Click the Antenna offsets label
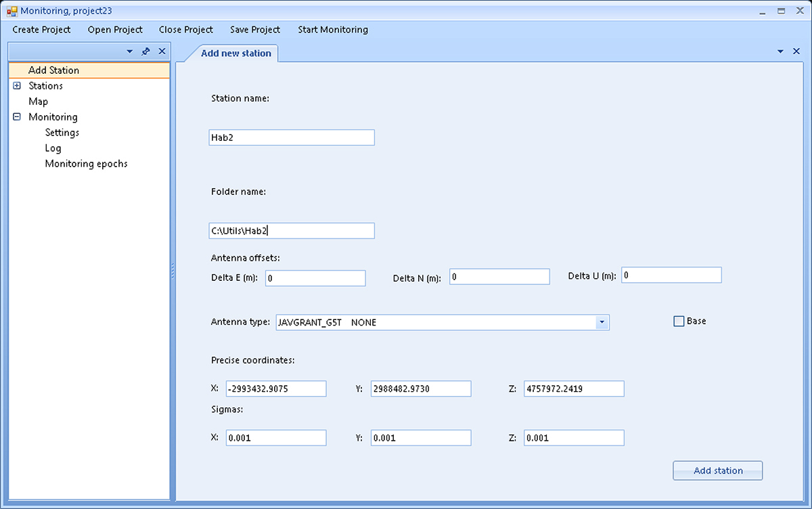The image size is (812, 509). pos(246,258)
